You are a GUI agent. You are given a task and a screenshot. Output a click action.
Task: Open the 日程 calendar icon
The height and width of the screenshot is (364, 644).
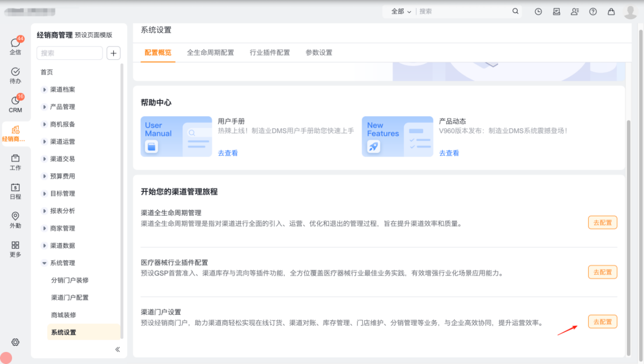(x=15, y=191)
